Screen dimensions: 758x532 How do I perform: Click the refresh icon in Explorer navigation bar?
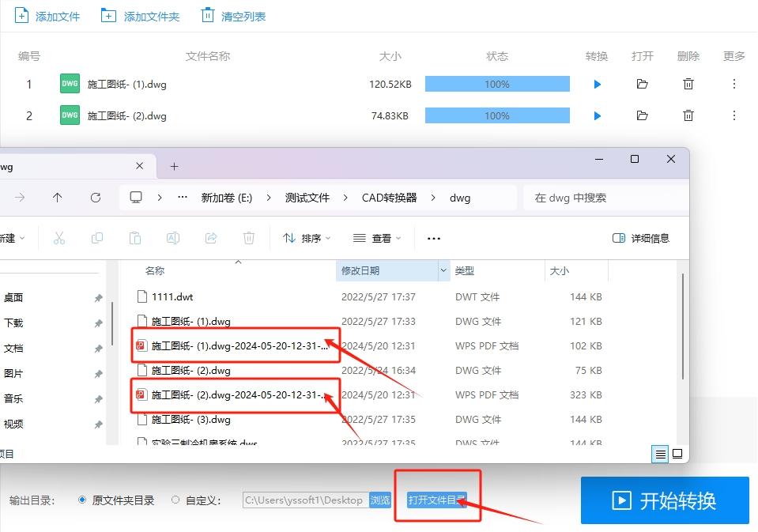(x=96, y=198)
